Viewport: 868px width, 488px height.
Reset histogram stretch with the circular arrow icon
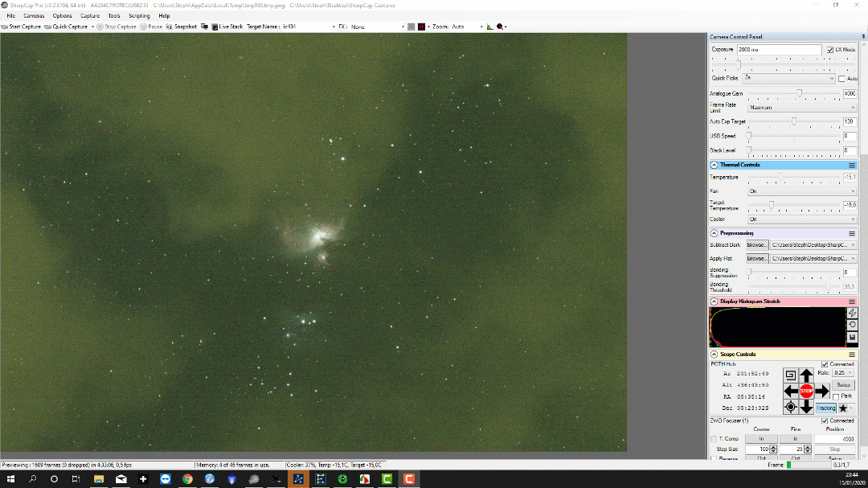coord(852,325)
